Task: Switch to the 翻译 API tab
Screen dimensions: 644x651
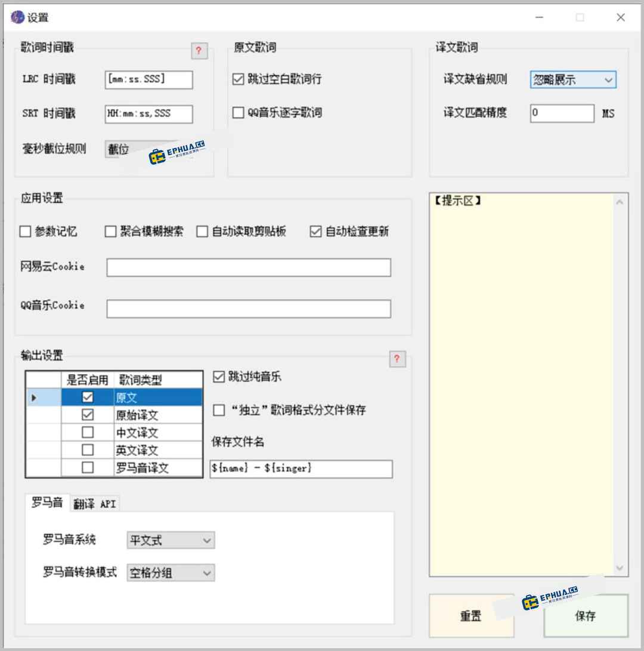Action: [x=95, y=504]
